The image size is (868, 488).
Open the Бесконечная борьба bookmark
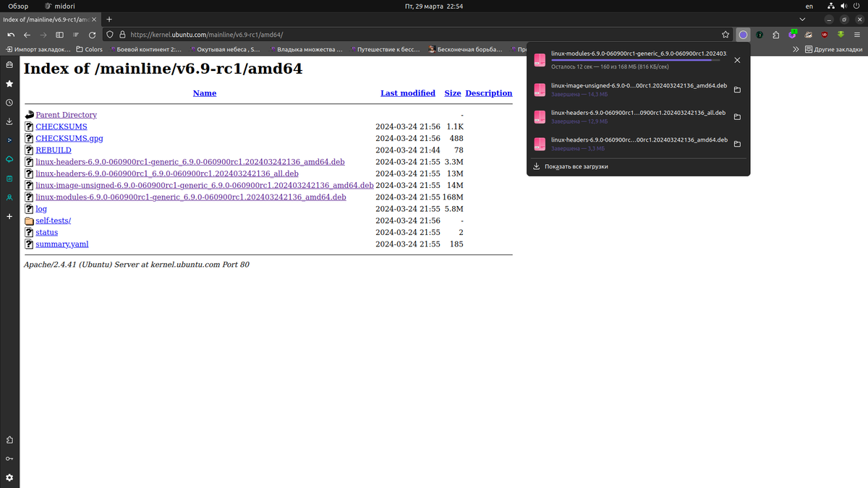coord(465,50)
